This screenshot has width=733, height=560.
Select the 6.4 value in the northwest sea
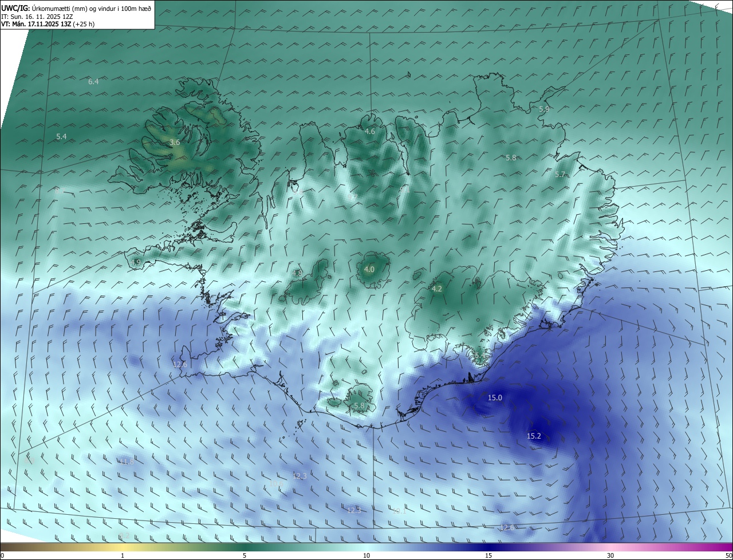tap(93, 81)
